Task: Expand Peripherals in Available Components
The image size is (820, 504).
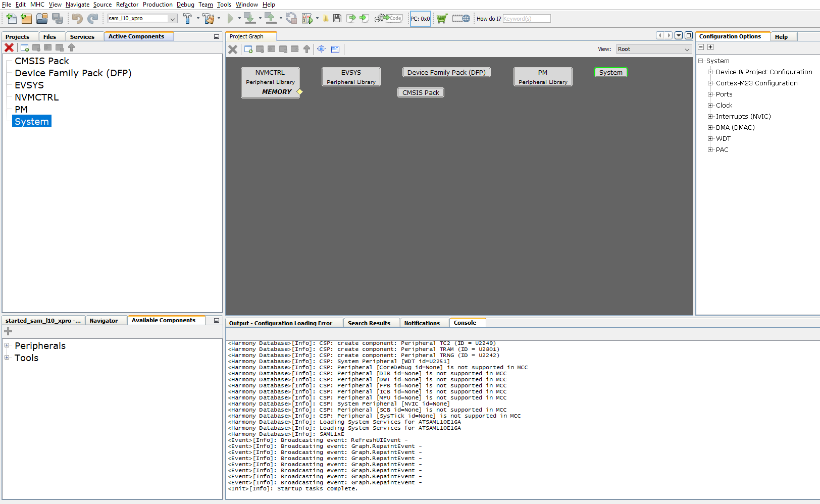Action: click(x=7, y=345)
